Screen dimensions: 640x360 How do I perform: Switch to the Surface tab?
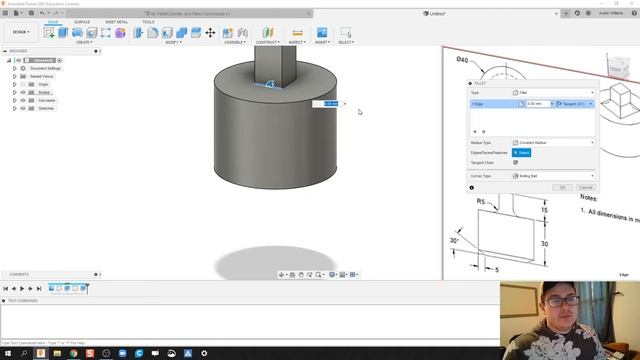tap(82, 22)
